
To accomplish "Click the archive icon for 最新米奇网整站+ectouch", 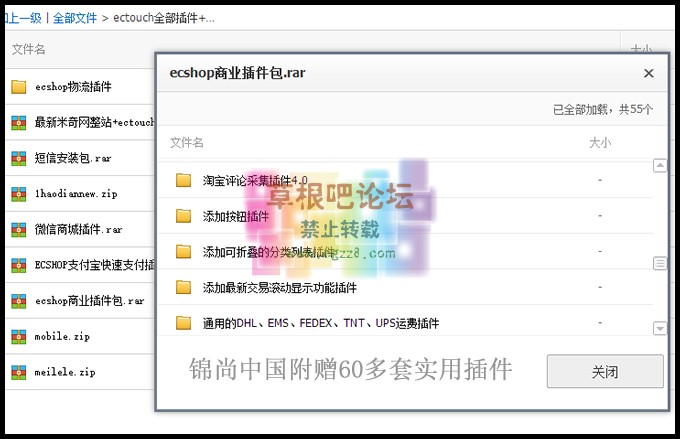I will [x=19, y=123].
